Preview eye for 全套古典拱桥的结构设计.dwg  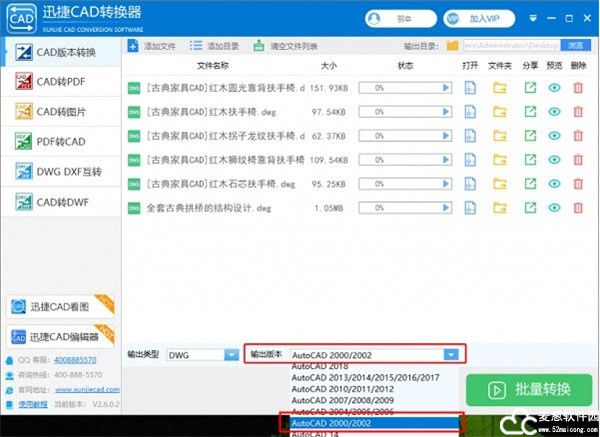pos(554,208)
